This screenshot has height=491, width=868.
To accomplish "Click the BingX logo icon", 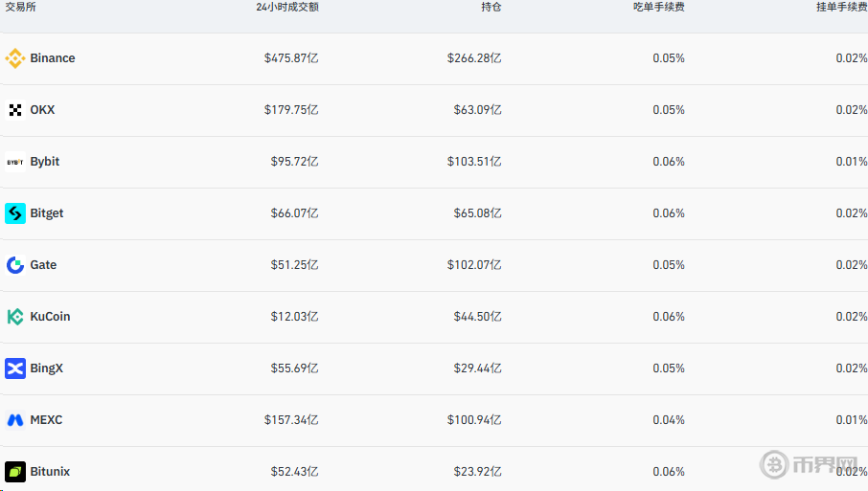I will [15, 368].
